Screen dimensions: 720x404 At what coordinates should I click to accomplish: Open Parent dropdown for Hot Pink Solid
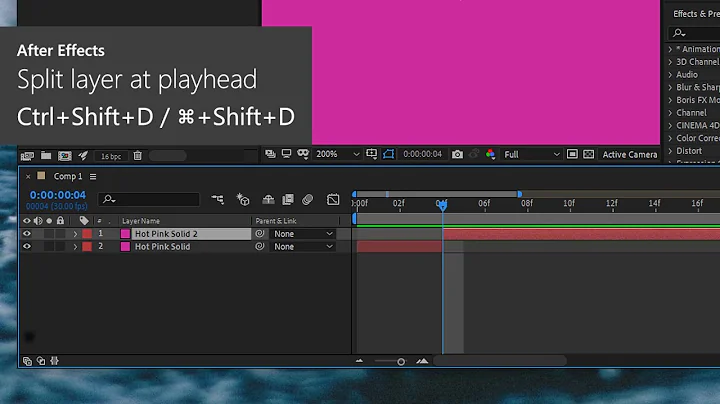tap(303, 247)
